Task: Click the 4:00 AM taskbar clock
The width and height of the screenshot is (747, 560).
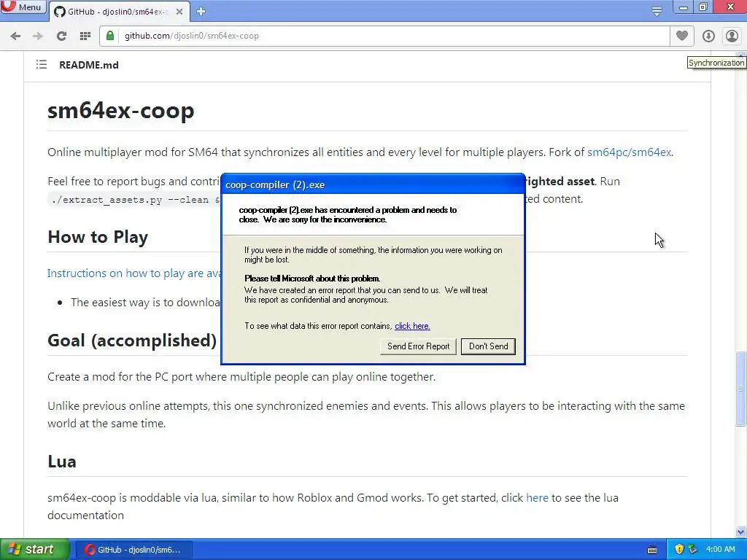Action: click(720, 550)
